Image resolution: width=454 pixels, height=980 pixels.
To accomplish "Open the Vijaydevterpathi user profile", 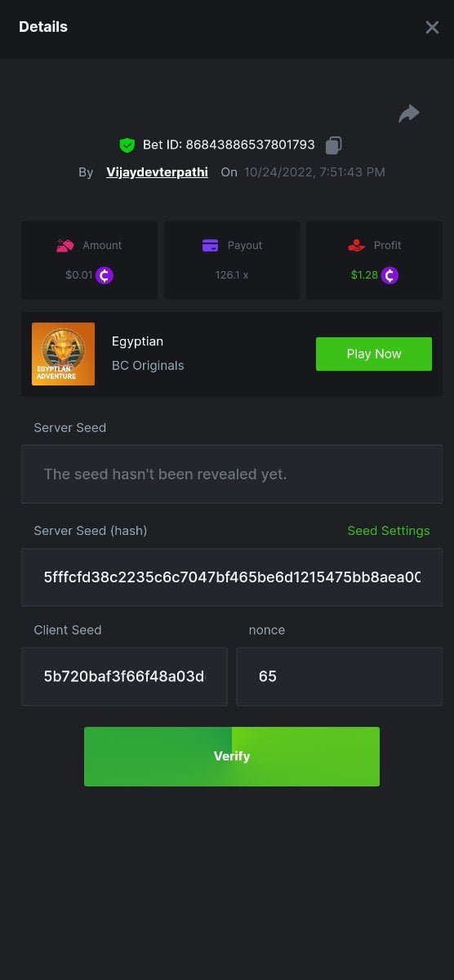I will [x=157, y=172].
